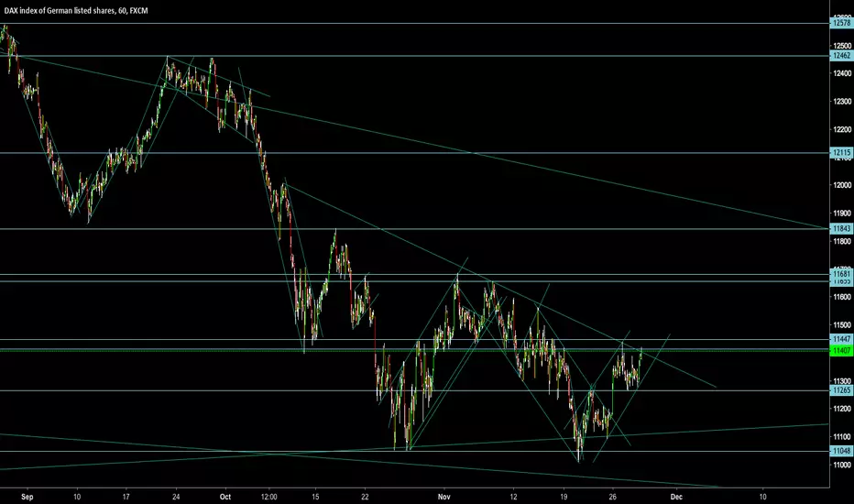The image size is (854, 504).
Task: Click the '15' date label on time axis
Action: pos(315,497)
